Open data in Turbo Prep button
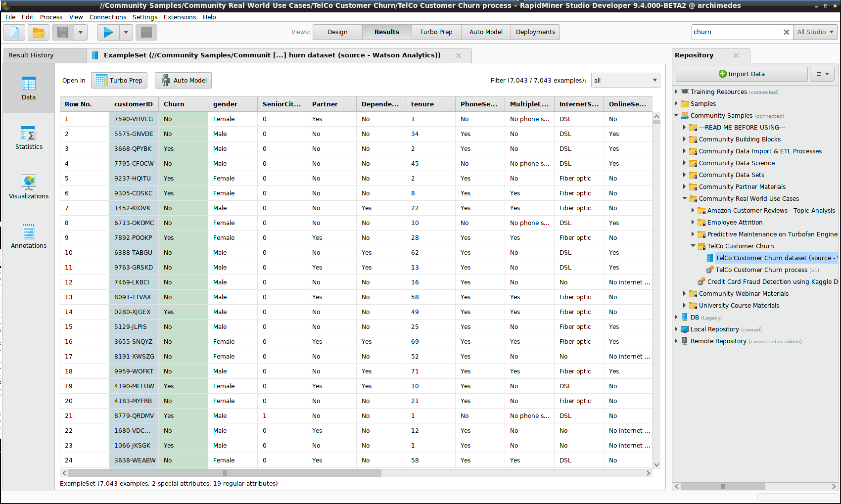The image size is (841, 504). coord(119,81)
